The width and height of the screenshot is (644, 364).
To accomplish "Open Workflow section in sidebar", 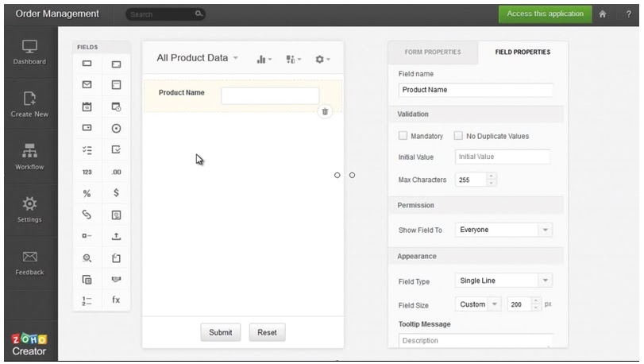I will pyautogui.click(x=29, y=157).
